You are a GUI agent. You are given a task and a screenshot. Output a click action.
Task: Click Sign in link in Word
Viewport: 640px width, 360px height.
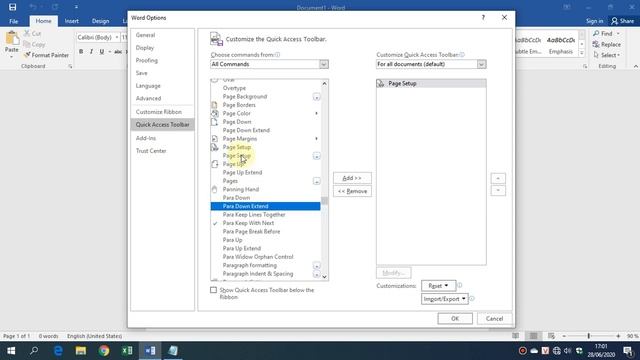[x=594, y=21]
